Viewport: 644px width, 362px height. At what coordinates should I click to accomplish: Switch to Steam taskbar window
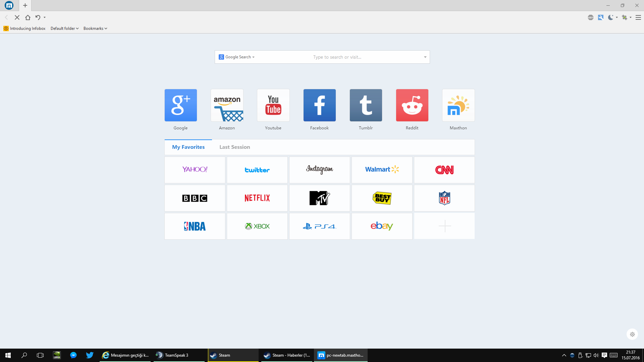point(233,355)
